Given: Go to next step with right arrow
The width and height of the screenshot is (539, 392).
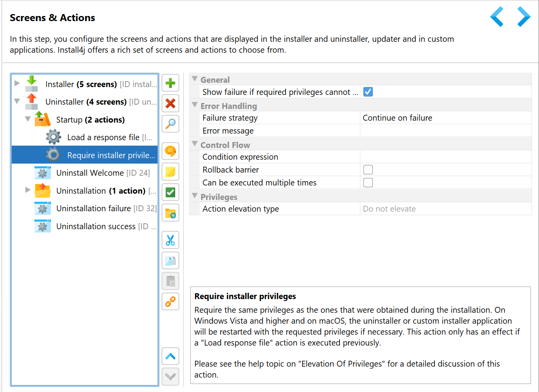Looking at the screenshot, I should coord(524,17).
